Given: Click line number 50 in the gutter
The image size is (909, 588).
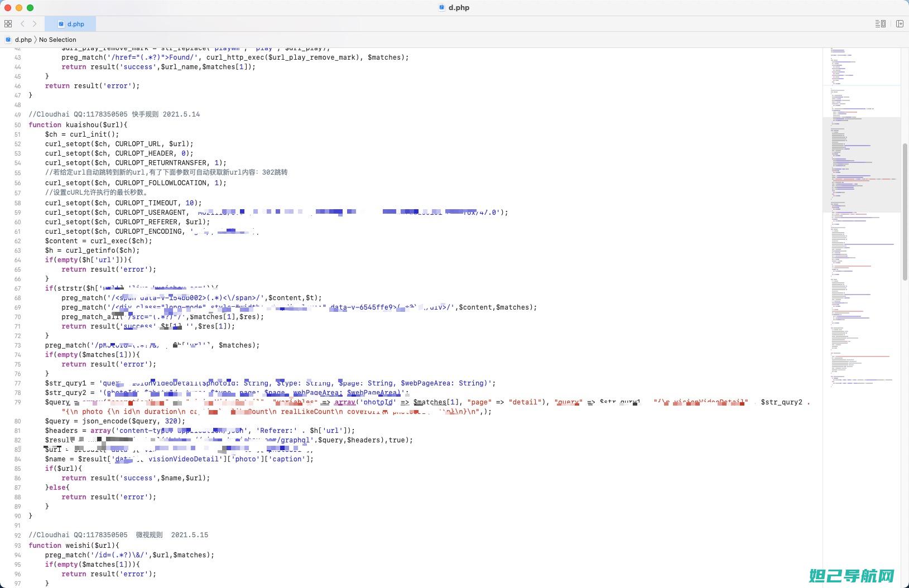Looking at the screenshot, I should click(17, 125).
